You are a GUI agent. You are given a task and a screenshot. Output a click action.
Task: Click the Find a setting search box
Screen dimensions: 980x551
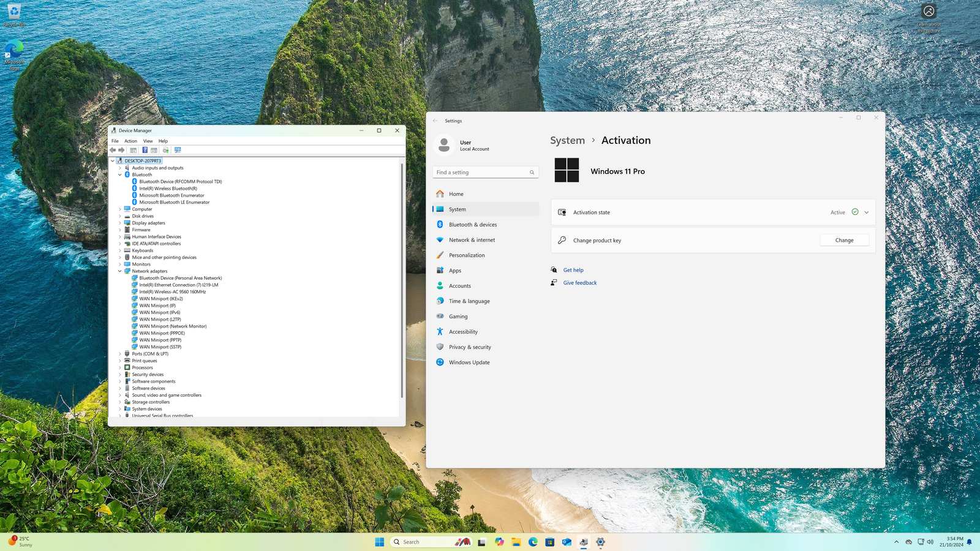(x=486, y=173)
